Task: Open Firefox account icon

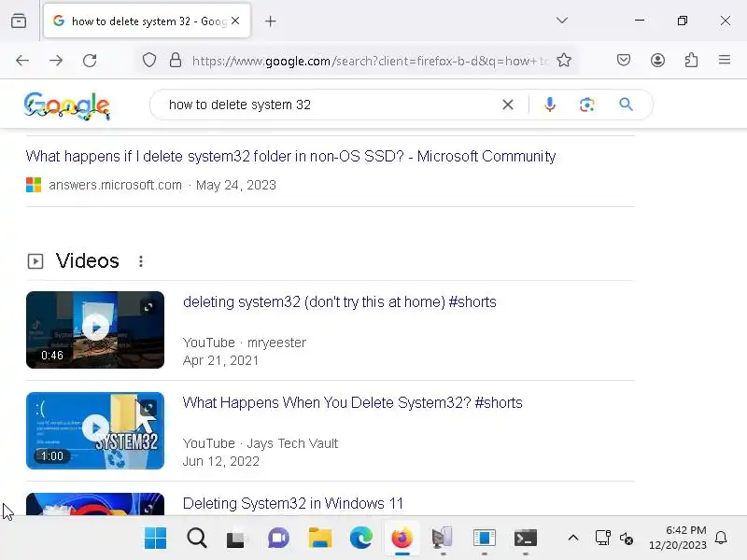Action: pyautogui.click(x=657, y=60)
